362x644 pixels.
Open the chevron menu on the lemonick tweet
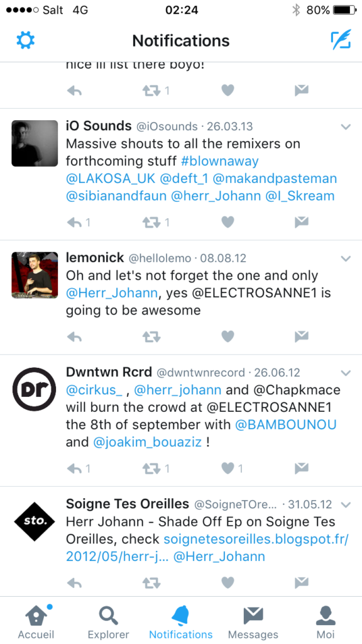coord(346,258)
